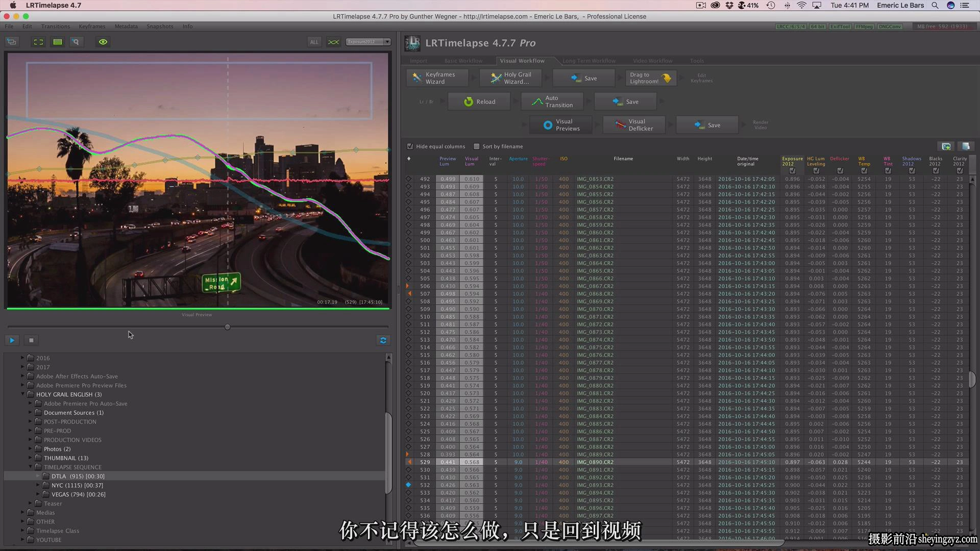Run Auto Transition
The height and width of the screenshot is (551, 980).
click(x=552, y=102)
